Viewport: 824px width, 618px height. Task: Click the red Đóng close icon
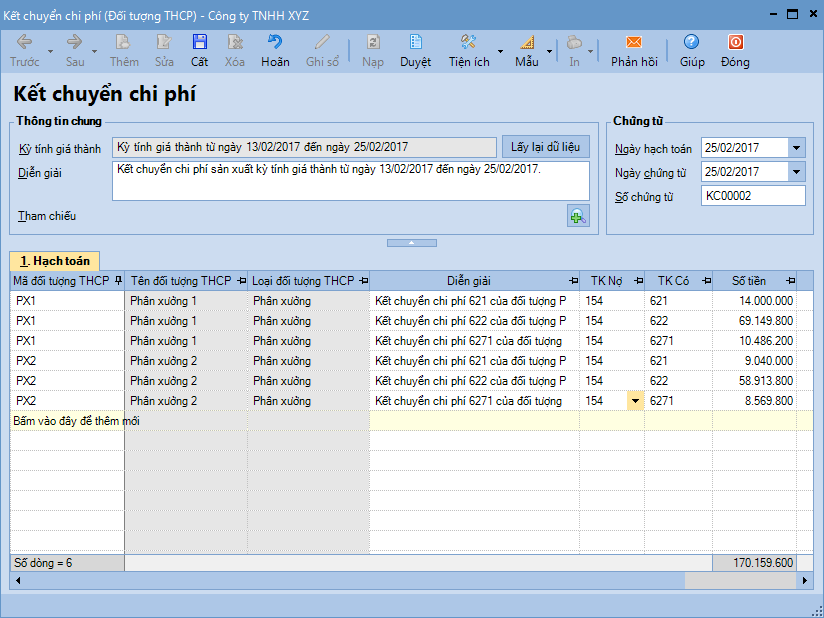(735, 43)
